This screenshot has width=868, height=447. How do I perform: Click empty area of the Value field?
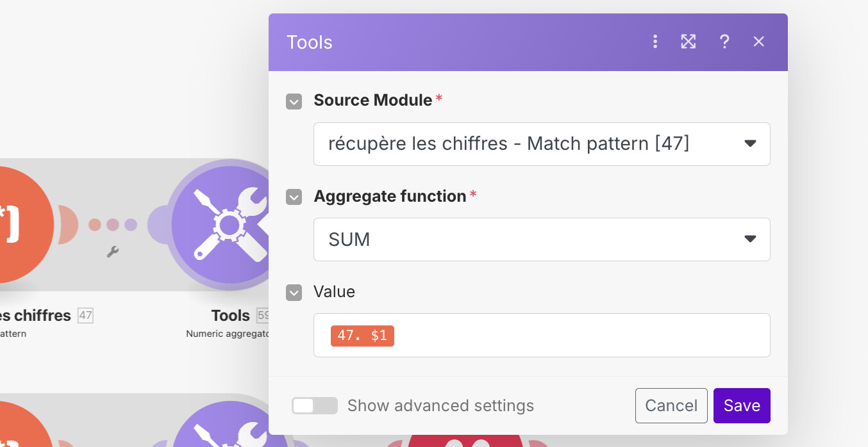pyautogui.click(x=577, y=336)
